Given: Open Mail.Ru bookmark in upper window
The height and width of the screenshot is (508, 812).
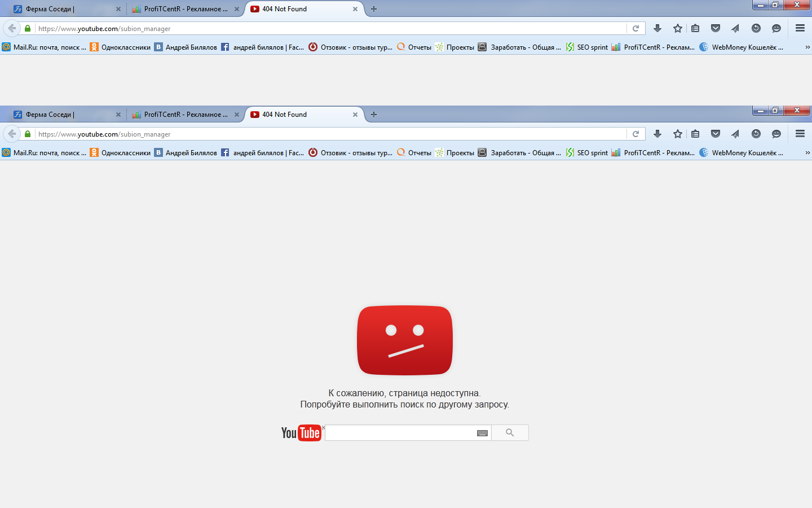Looking at the screenshot, I should coord(45,47).
